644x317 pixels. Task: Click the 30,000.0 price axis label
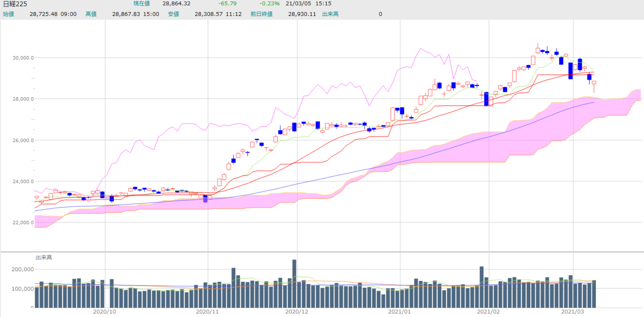(x=23, y=58)
